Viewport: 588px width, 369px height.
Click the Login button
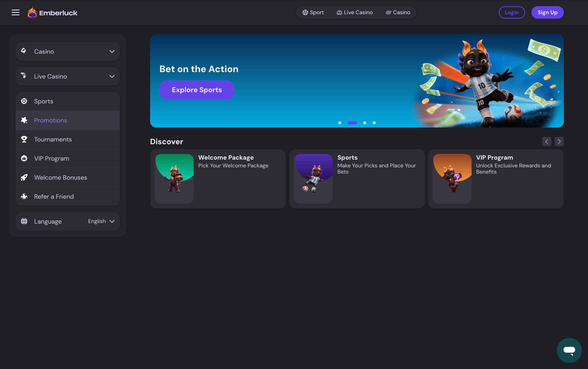pyautogui.click(x=512, y=12)
